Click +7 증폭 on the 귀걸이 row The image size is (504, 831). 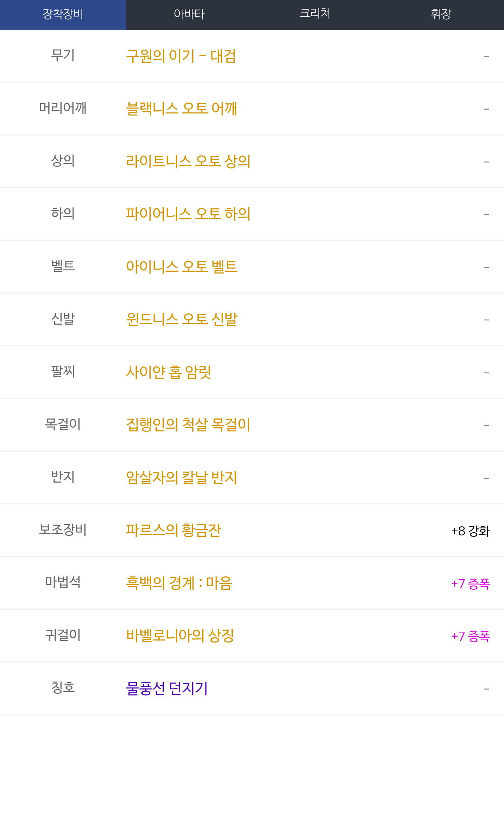tap(470, 636)
